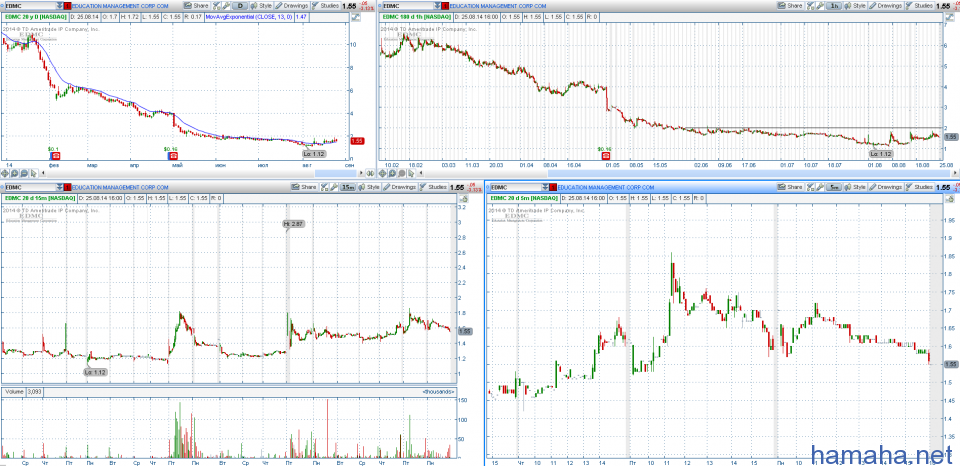
Task: Click the red alert indicator next to the daily chart symbol
Action: coord(67,6)
